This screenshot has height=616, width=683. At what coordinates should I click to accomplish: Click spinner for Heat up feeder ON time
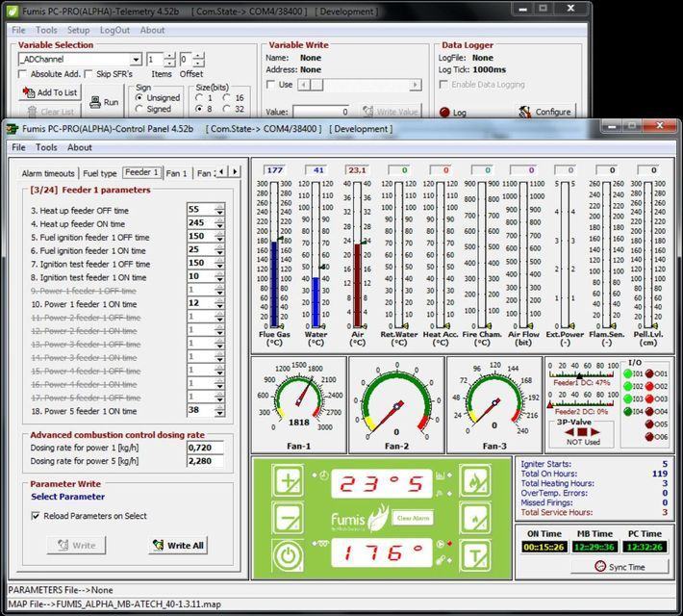(x=219, y=222)
